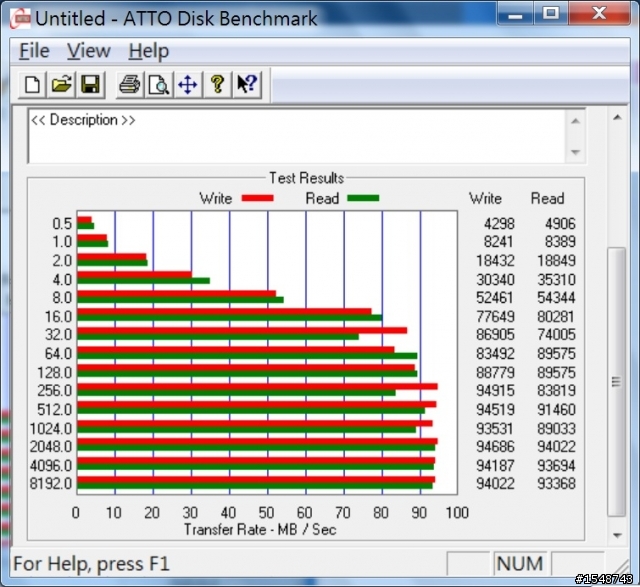Click the write value 30340
This screenshot has width=640, height=587.
point(496,280)
